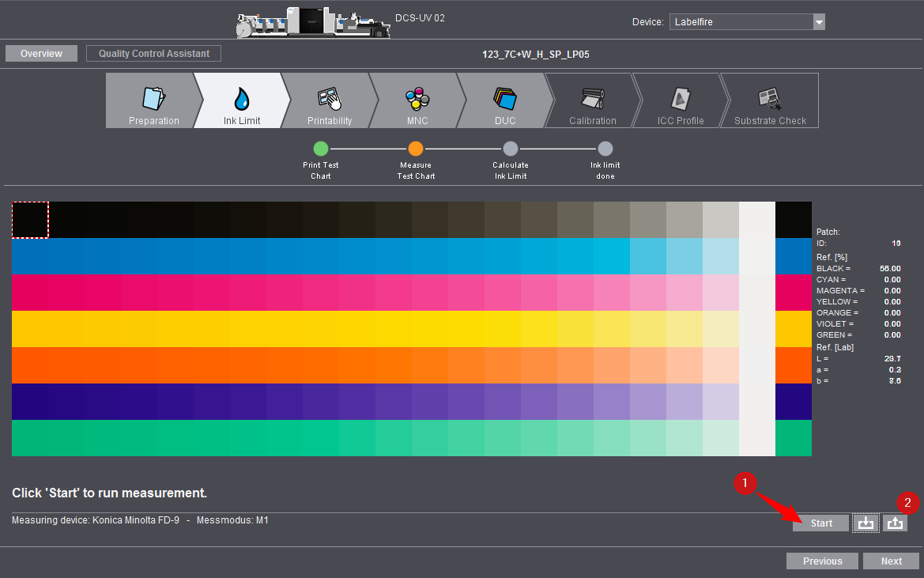Screen dimensions: 924x578
Task: Expand the Device dropdown arrow
Action: (x=819, y=22)
